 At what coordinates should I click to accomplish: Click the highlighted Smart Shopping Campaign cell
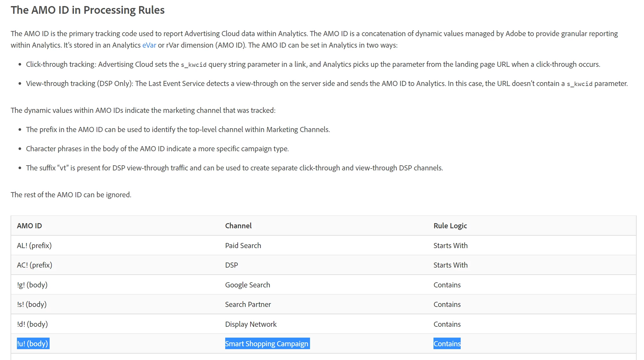tap(267, 344)
